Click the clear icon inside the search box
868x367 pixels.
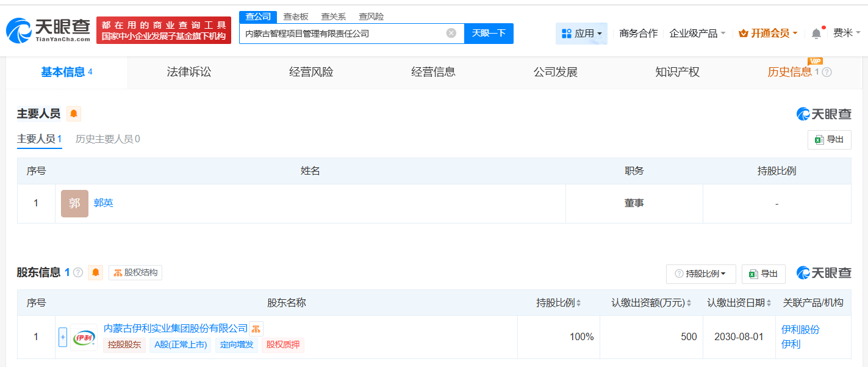pos(450,34)
